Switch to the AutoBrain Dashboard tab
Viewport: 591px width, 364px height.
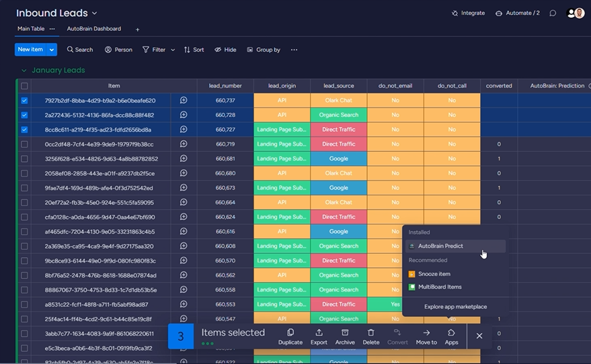point(93,29)
